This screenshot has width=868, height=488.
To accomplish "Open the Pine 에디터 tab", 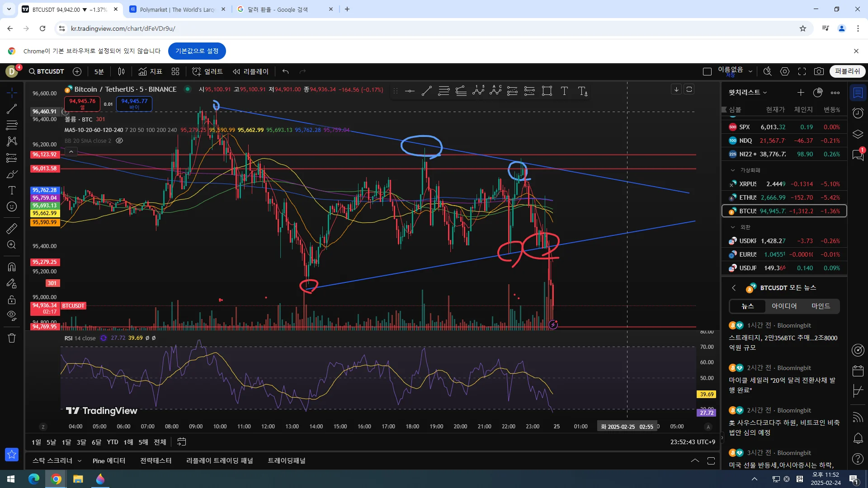I will coord(108,460).
